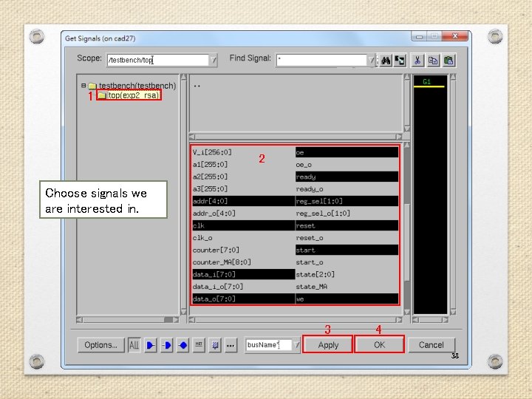Click the '..' parent entry in upper pane
The image size is (532, 399).
[x=197, y=86]
